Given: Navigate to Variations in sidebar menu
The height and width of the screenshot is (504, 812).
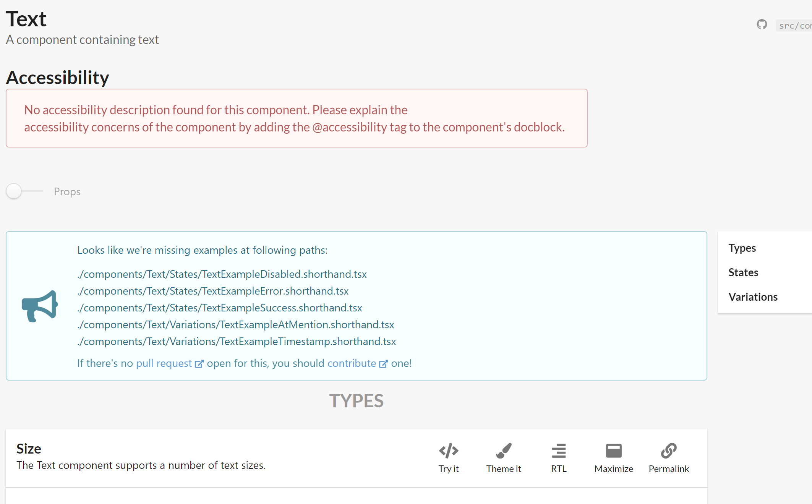Looking at the screenshot, I should [753, 297].
